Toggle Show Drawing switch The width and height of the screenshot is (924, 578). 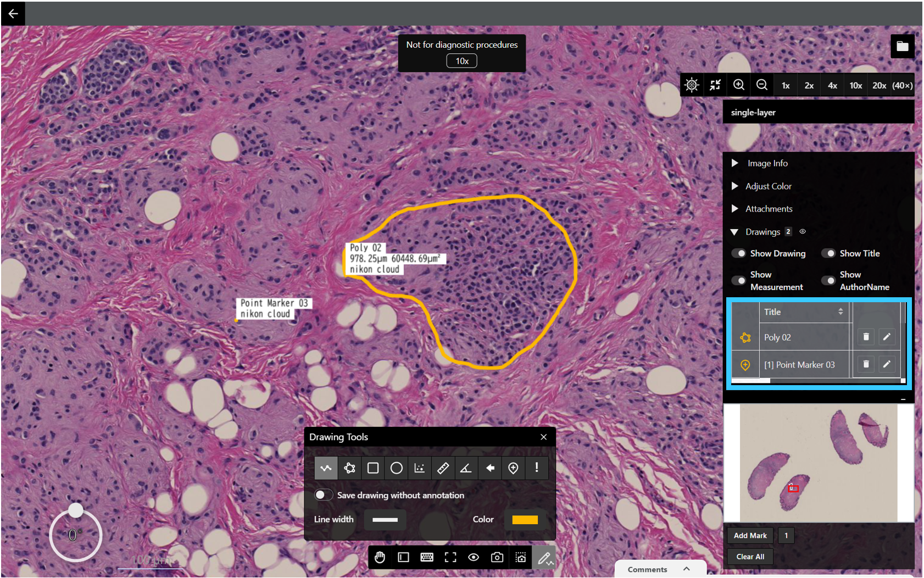click(x=738, y=253)
